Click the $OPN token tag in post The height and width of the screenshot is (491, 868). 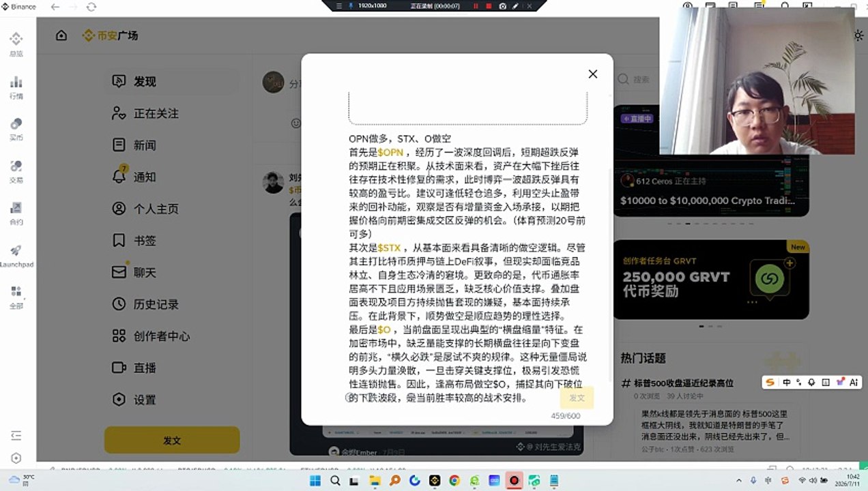click(390, 152)
